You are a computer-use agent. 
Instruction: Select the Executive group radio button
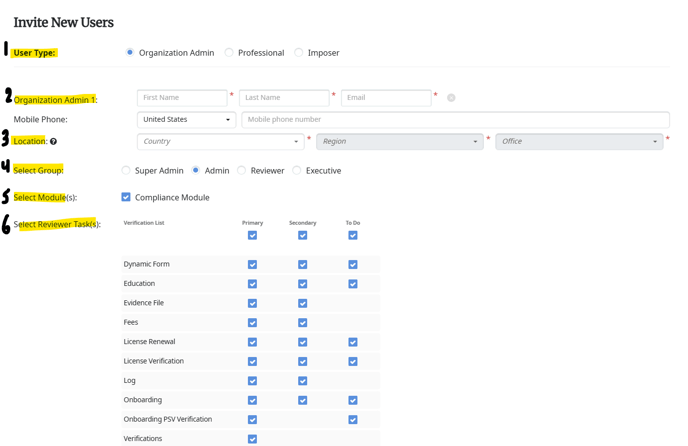(297, 171)
